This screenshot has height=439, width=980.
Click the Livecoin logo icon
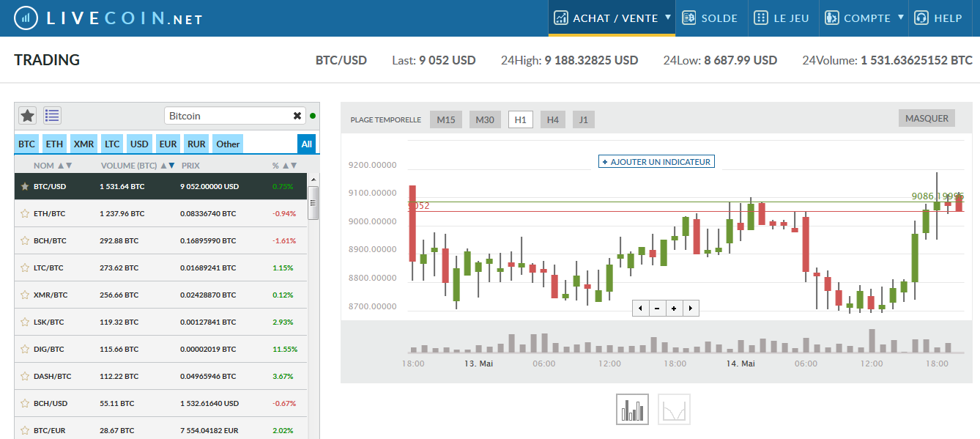pyautogui.click(x=26, y=18)
